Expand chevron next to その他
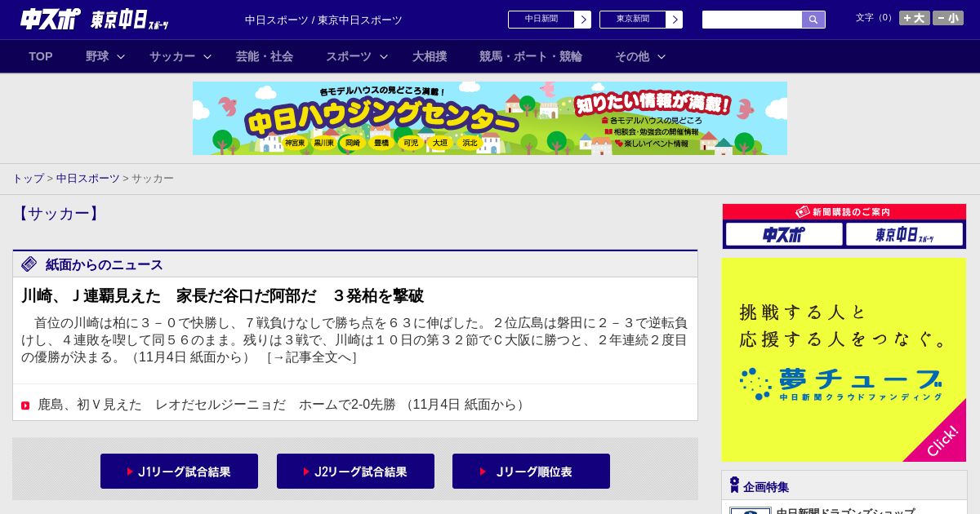The image size is (980, 514). click(x=661, y=56)
